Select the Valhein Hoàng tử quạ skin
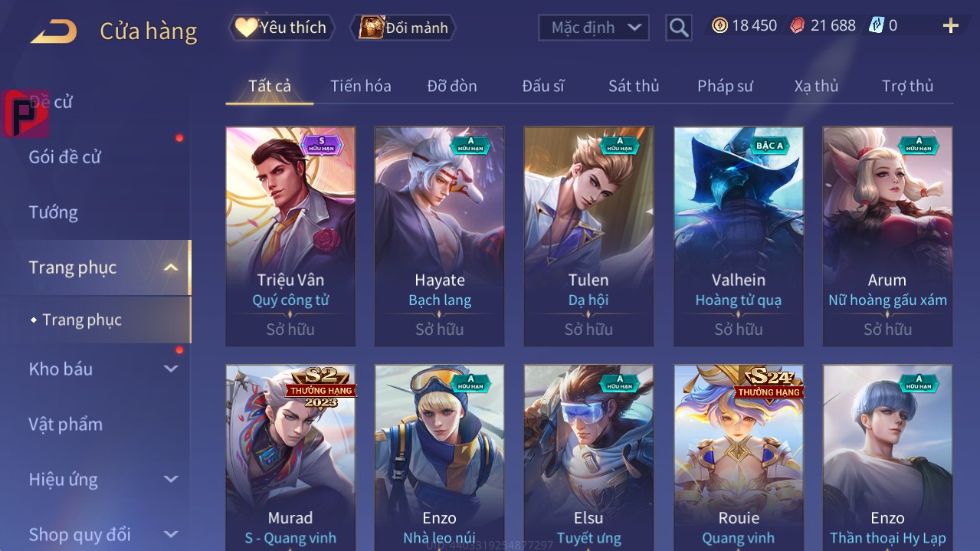Image resolution: width=980 pixels, height=551 pixels. (739, 236)
